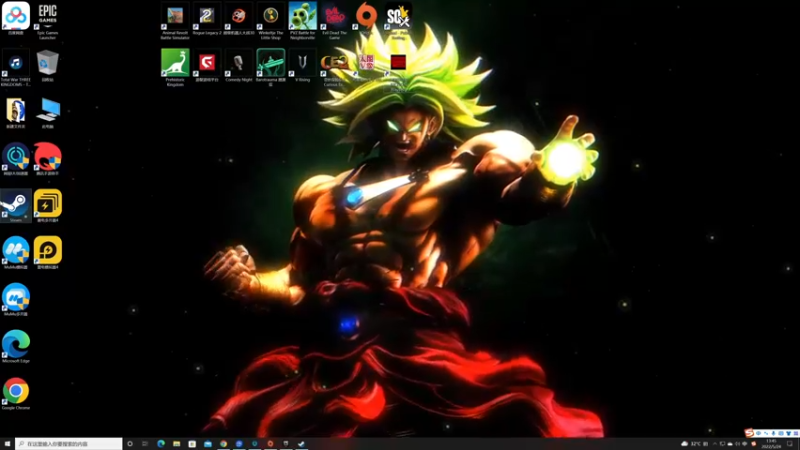Select the PvZ Battle for Neighborville icon
The height and width of the screenshot is (450, 800).
pyautogui.click(x=303, y=20)
